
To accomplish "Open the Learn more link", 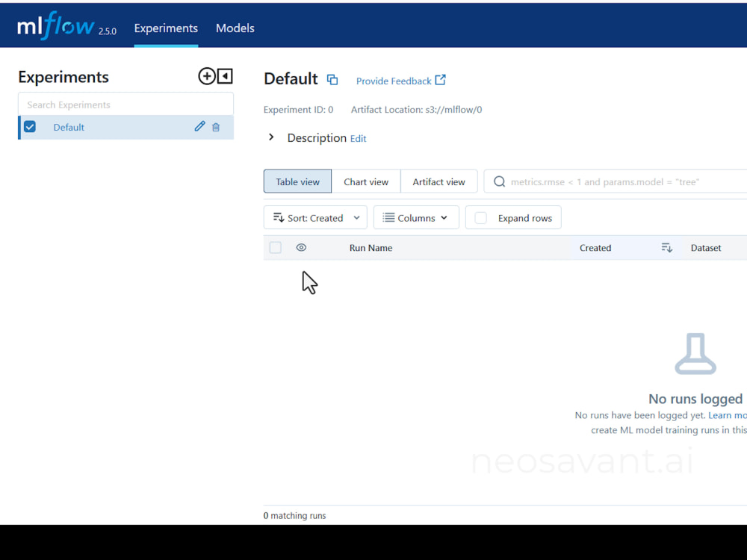I will pyautogui.click(x=728, y=415).
